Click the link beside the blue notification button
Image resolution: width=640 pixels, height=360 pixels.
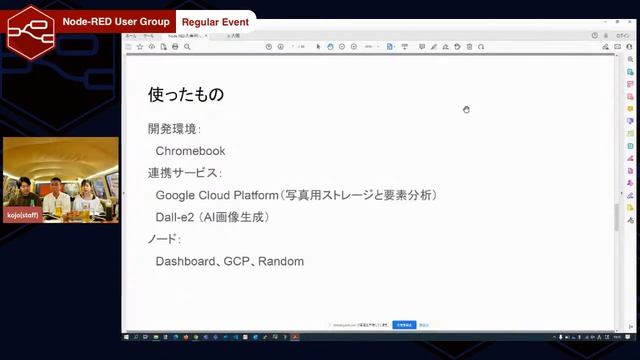(424, 325)
